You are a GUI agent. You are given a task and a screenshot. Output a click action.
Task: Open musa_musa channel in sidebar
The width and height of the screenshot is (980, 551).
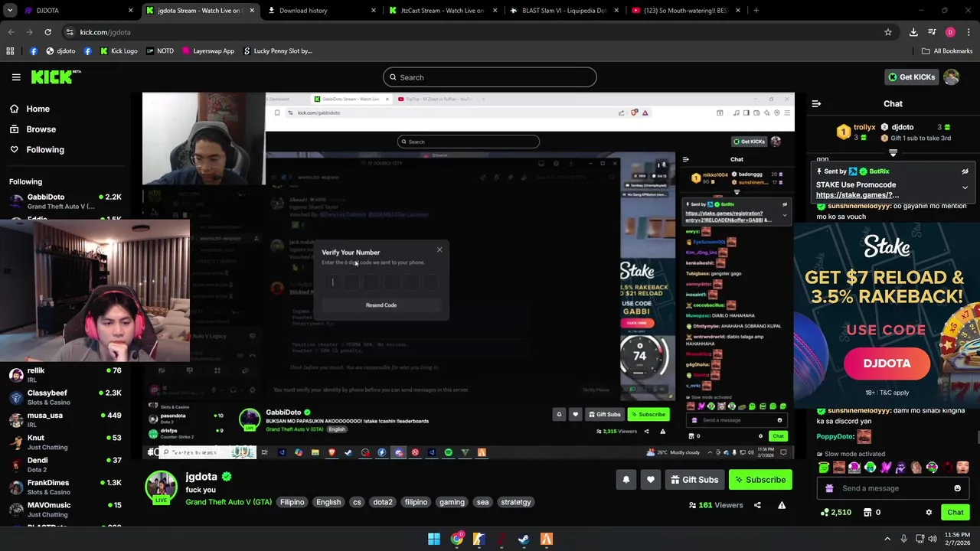pyautogui.click(x=65, y=419)
